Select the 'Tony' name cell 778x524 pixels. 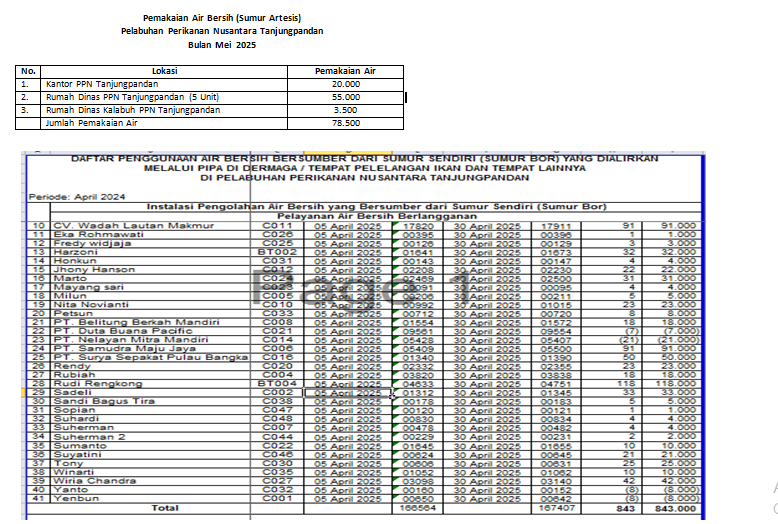pyautogui.click(x=151, y=463)
